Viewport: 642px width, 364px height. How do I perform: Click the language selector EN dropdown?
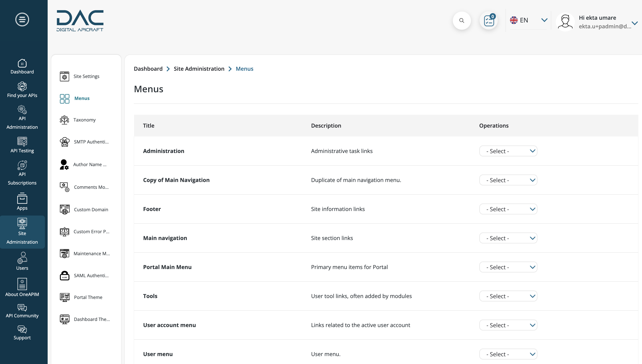528,20
